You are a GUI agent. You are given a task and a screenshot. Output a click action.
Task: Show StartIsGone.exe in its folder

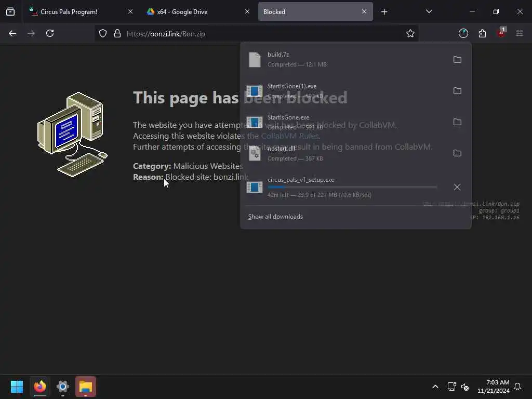(x=457, y=122)
